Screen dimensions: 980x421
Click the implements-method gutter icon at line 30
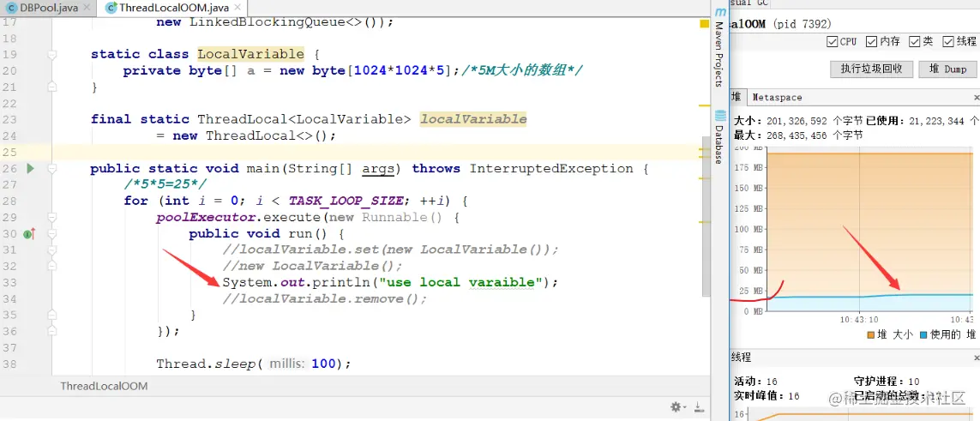click(x=29, y=233)
